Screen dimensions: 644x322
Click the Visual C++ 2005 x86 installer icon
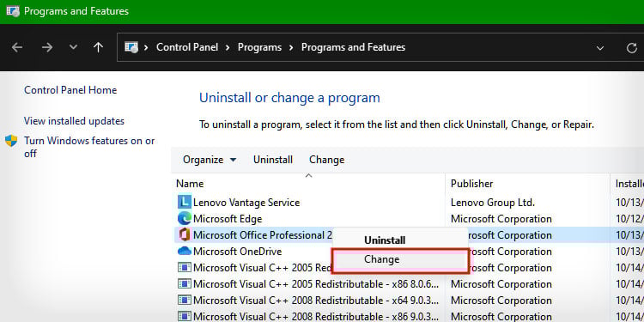point(185,284)
